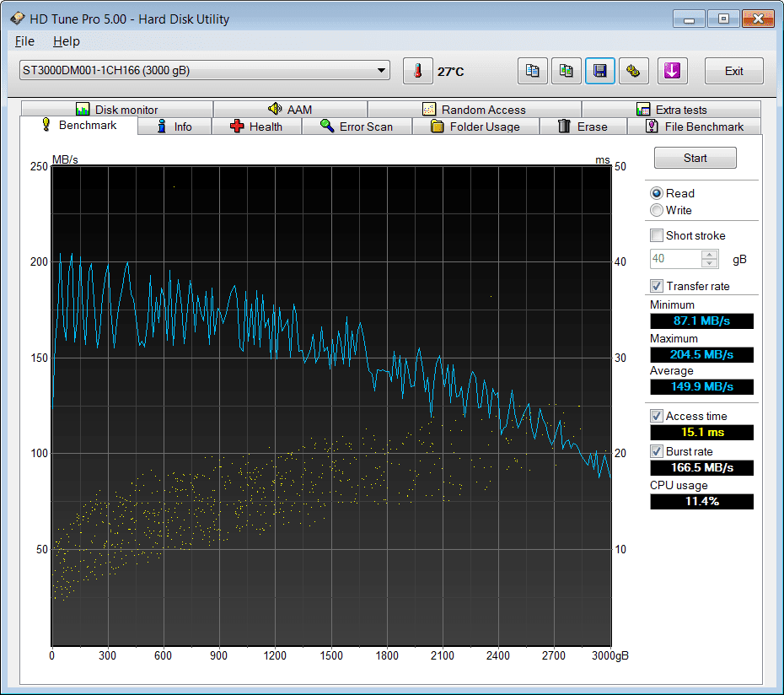Decrease short stroke value with down arrow
The width and height of the screenshot is (784, 695).
[711, 263]
